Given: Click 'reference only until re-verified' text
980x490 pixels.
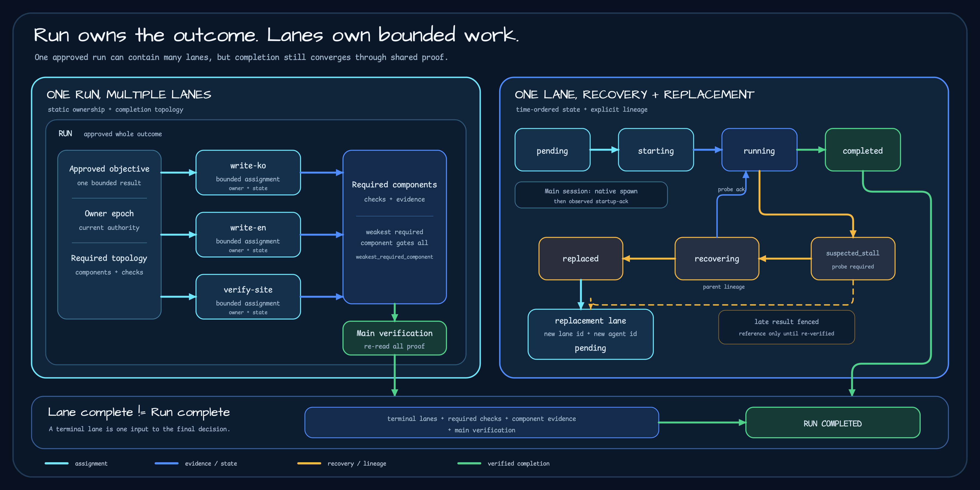Looking at the screenshot, I should pos(786,334).
